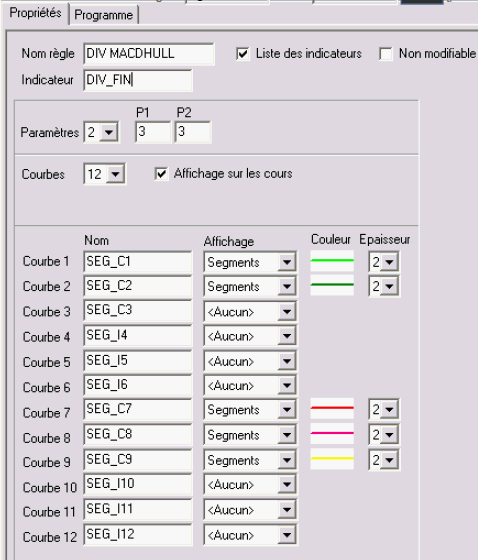
Task: Open the Courbes count dropdown
Action: click(115, 174)
